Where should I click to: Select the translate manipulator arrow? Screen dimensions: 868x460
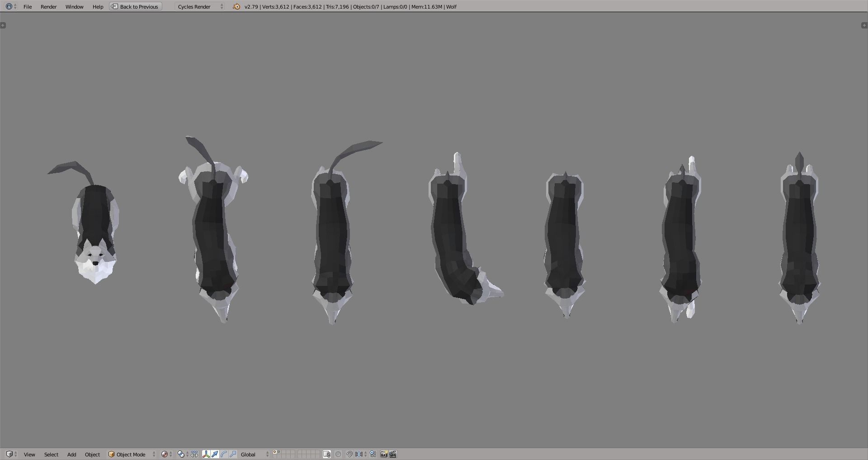pos(215,454)
